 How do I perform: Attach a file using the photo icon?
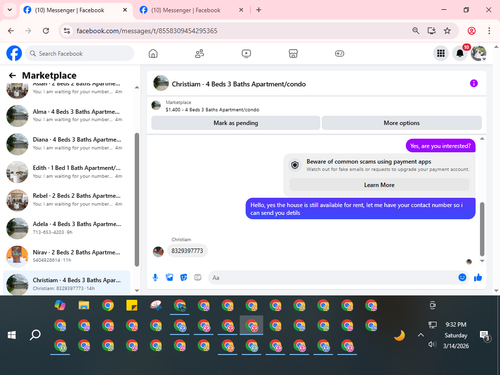point(169,277)
